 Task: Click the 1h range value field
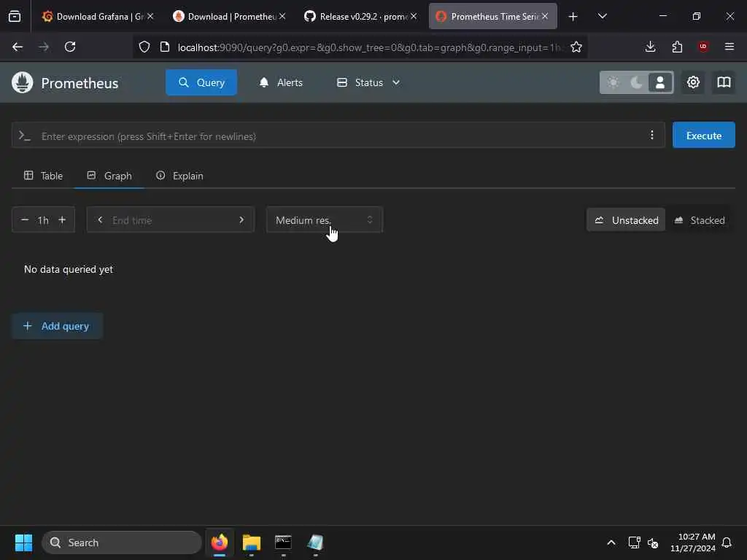pos(43,220)
